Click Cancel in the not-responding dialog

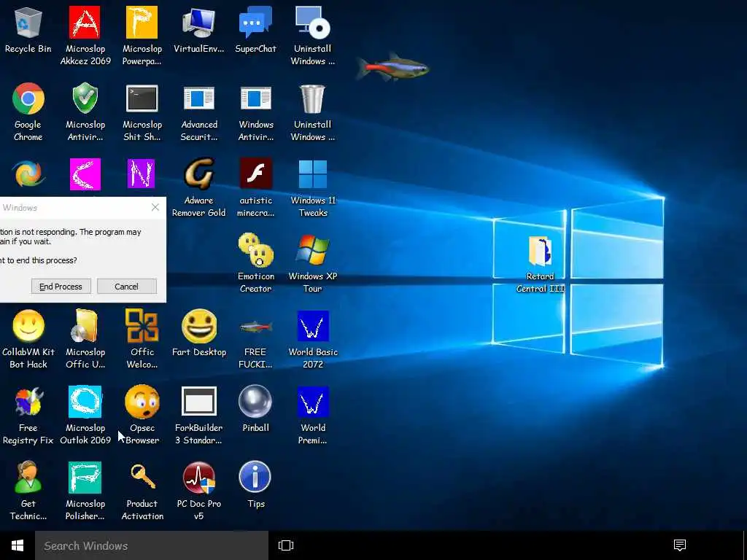(127, 287)
